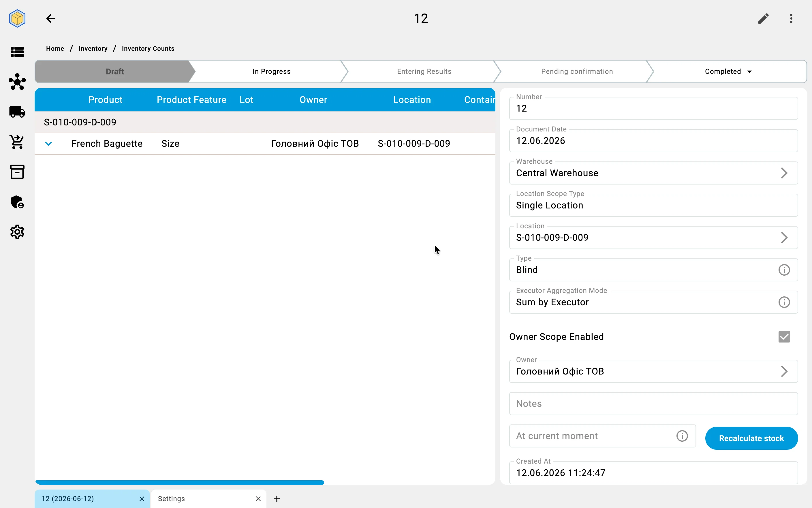812x508 pixels.
Task: Click the Owner column header
Action: 313,100
